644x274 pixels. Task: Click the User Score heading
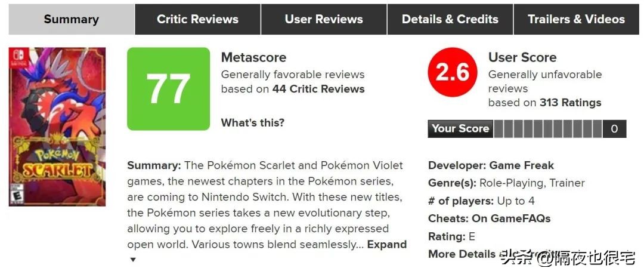click(522, 58)
